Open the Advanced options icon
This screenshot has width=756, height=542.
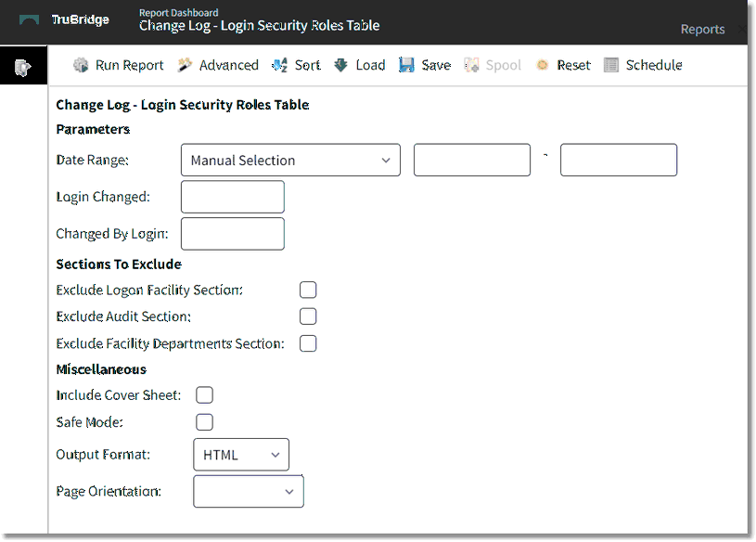(x=184, y=65)
